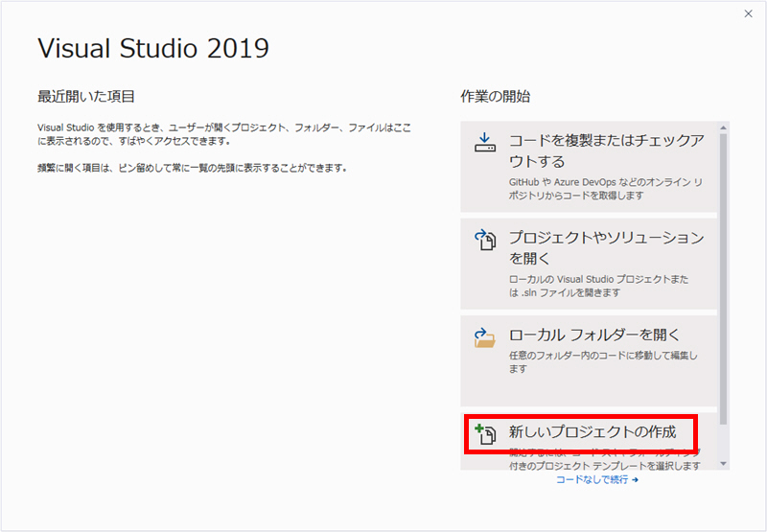The height and width of the screenshot is (532, 767).
Task: Click the 作業の開始 heading
Action: [x=495, y=96]
